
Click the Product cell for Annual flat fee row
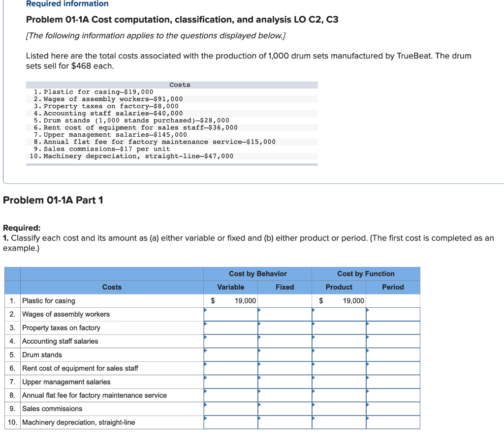point(339,395)
